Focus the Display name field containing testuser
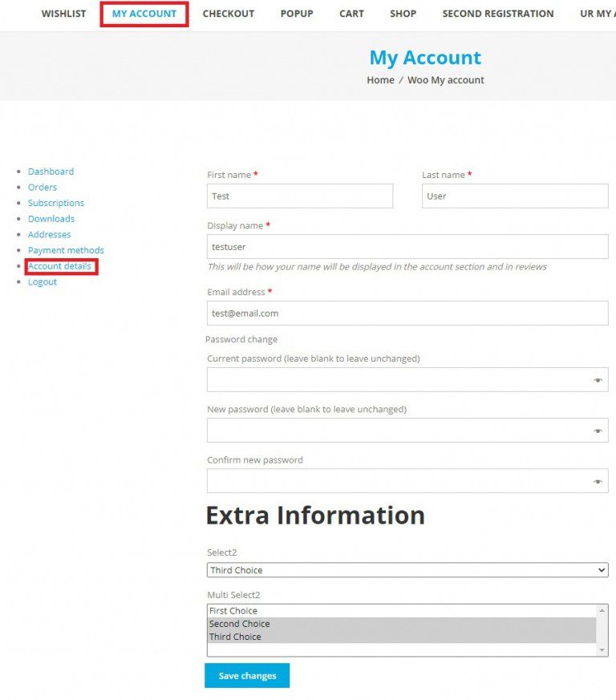Image resolution: width=616 pixels, height=700 pixels. click(407, 246)
